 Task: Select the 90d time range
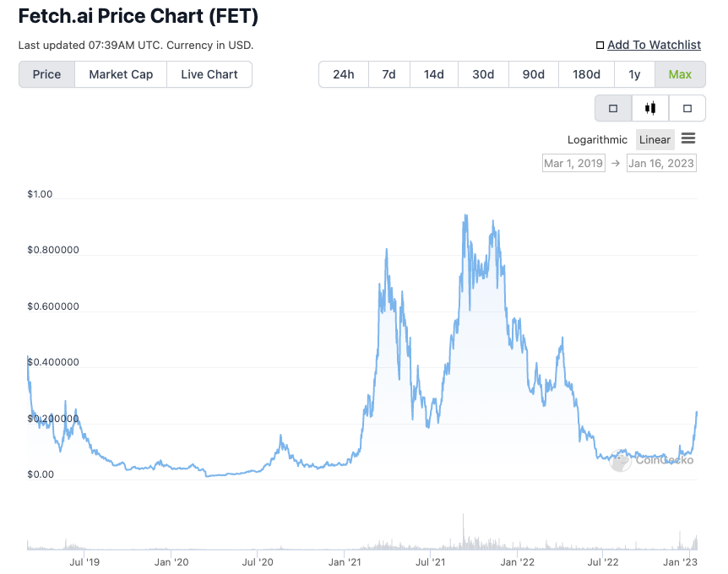tap(533, 74)
